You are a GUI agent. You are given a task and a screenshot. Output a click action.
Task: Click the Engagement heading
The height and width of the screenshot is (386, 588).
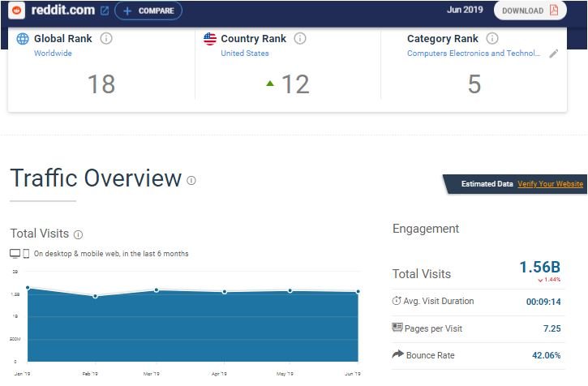coord(426,229)
